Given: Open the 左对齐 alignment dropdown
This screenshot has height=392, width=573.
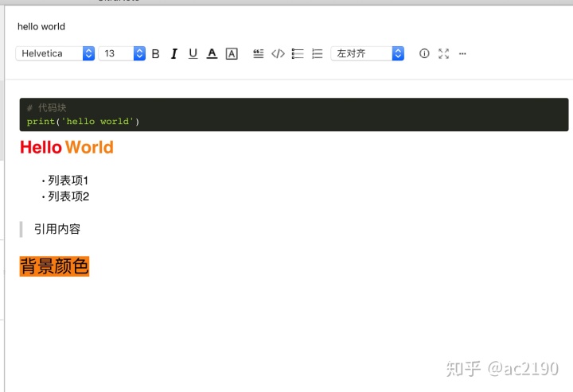Looking at the screenshot, I should tap(367, 53).
